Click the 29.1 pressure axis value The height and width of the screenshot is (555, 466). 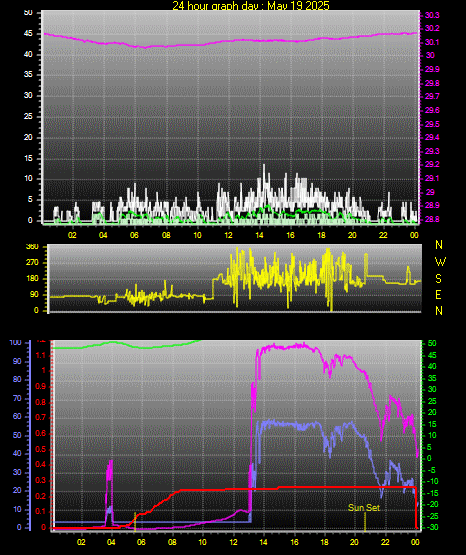pos(432,178)
